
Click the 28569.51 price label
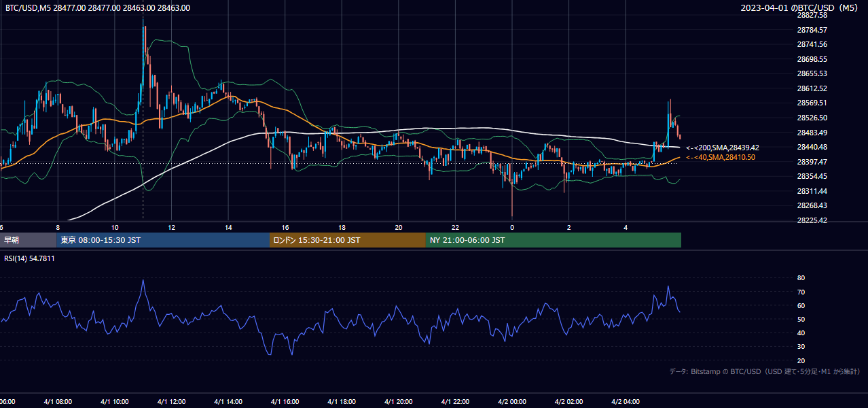(x=812, y=103)
